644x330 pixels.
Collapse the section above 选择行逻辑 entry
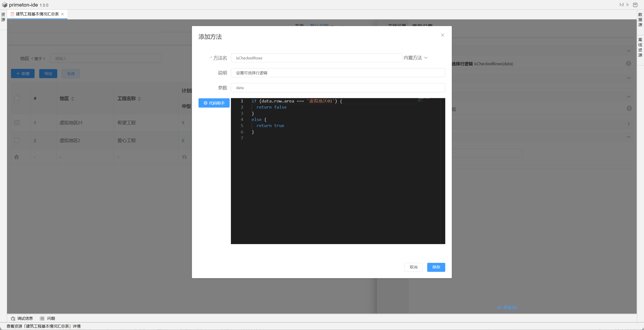(x=628, y=51)
